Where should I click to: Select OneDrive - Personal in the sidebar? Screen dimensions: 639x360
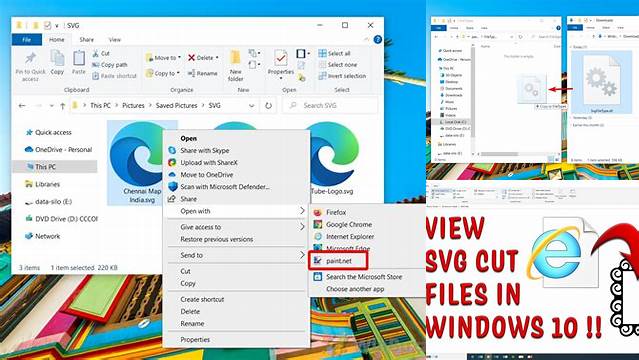[58, 150]
